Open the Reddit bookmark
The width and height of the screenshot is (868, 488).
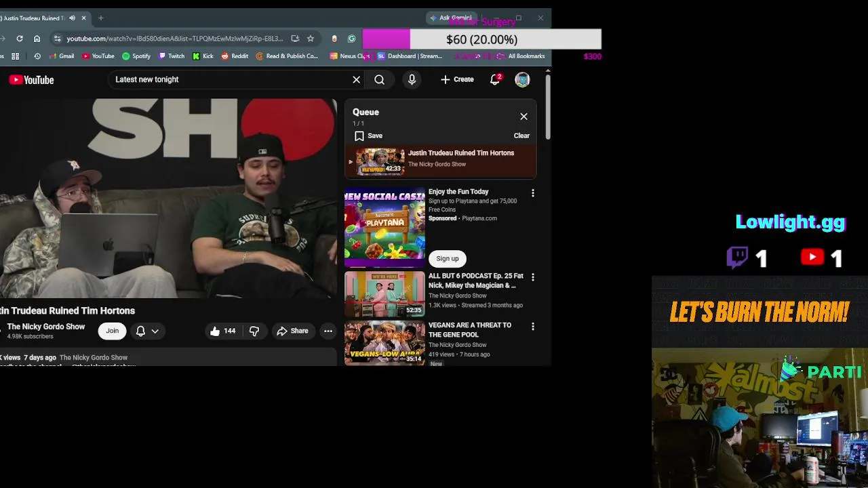pos(235,56)
